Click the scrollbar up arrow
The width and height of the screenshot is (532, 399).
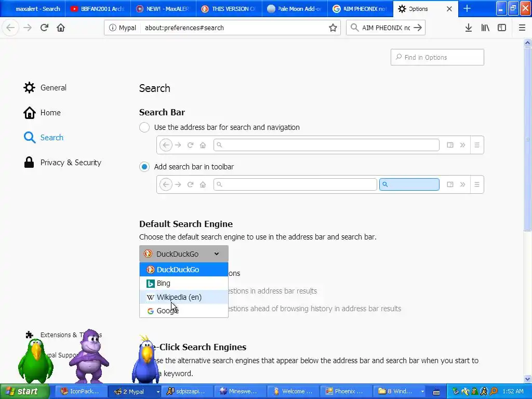[527, 43]
